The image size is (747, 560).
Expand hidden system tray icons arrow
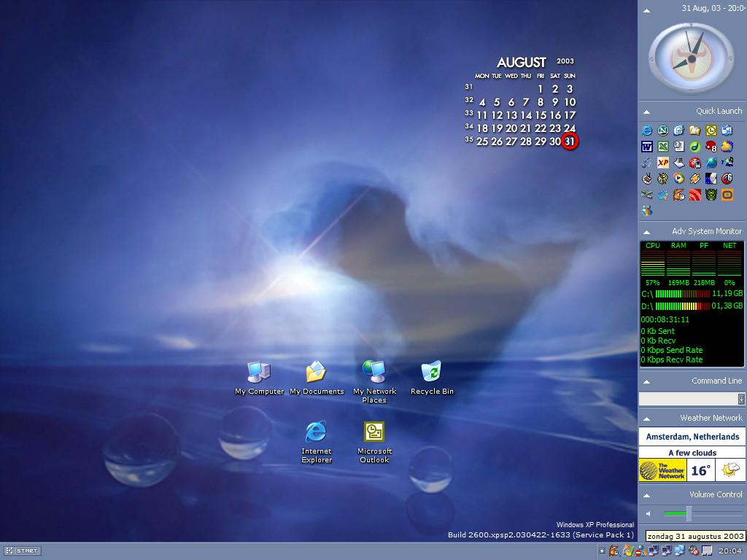(x=602, y=551)
